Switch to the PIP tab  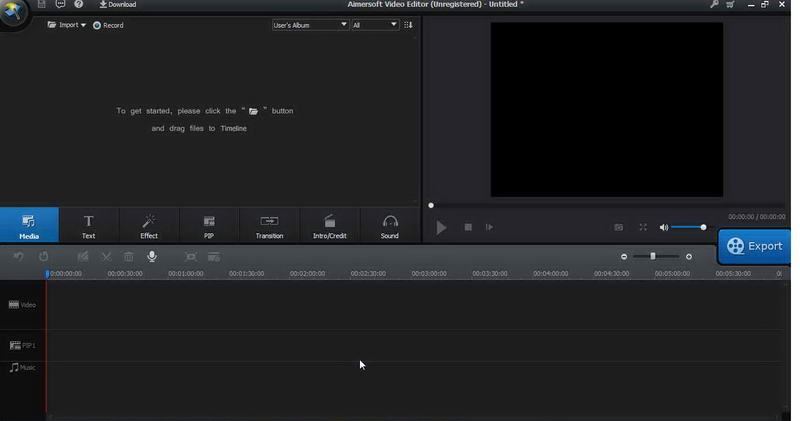(209, 225)
